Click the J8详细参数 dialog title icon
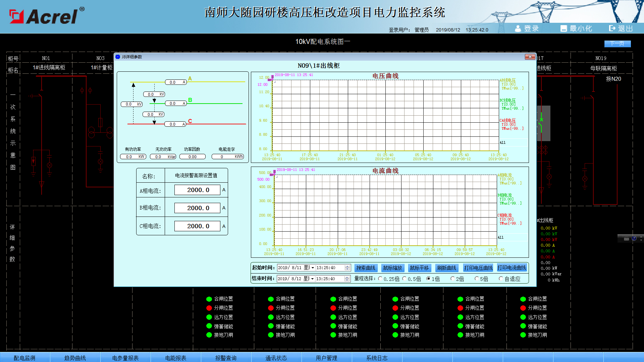This screenshot has width=644, height=362. (118, 57)
